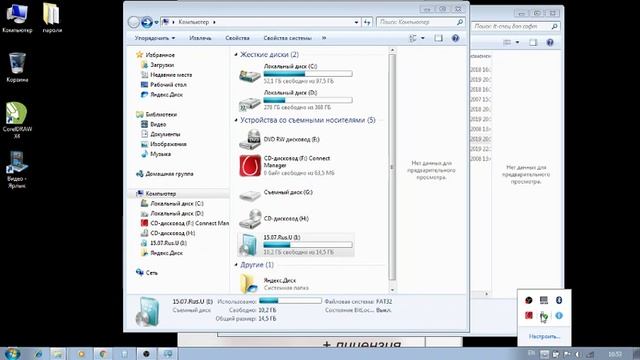The height and width of the screenshot is (360, 640).
Task: Select the Яндекс.Диск system folder icon
Action: tap(249, 283)
